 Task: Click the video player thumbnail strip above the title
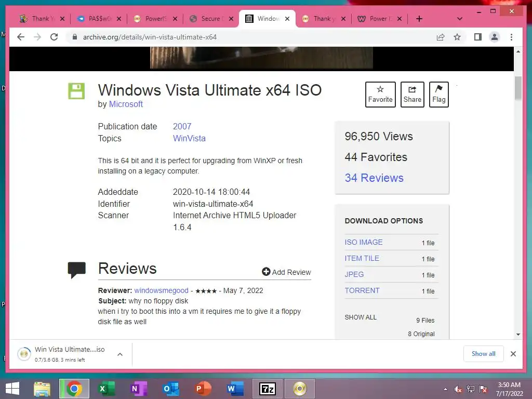pyautogui.click(x=261, y=58)
